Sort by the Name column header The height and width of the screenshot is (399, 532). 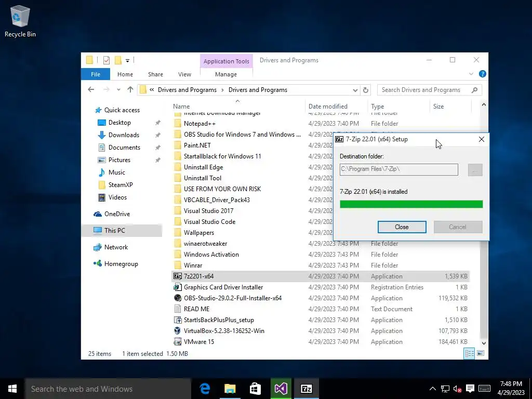(x=238, y=106)
